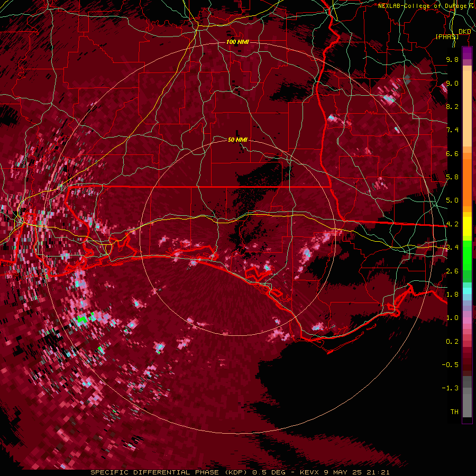Image resolution: width=476 pixels, height=476 pixels.
Task: Click the 3.4 value on the color scale
Action: click(x=452, y=248)
